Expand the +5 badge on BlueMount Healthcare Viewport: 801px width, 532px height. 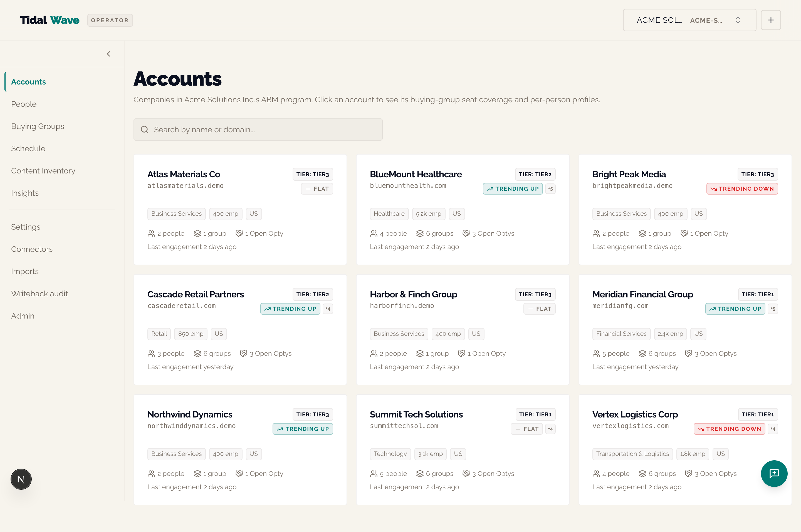click(550, 189)
